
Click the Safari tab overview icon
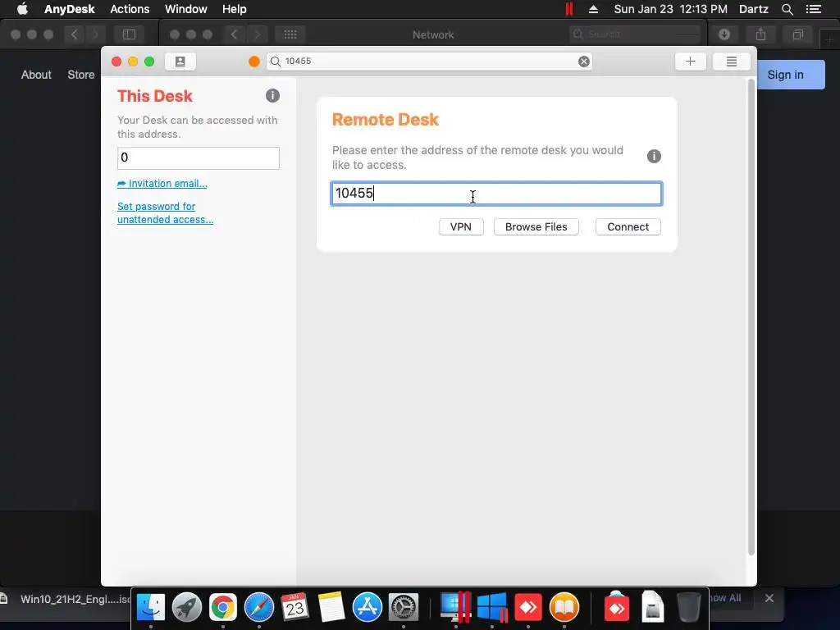797,34
